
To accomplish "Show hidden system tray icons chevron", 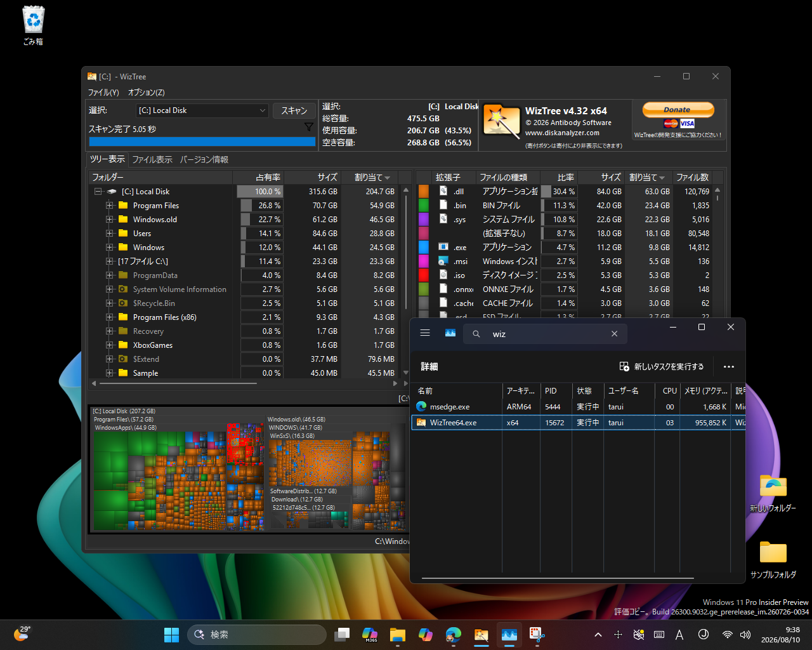I will (598, 634).
